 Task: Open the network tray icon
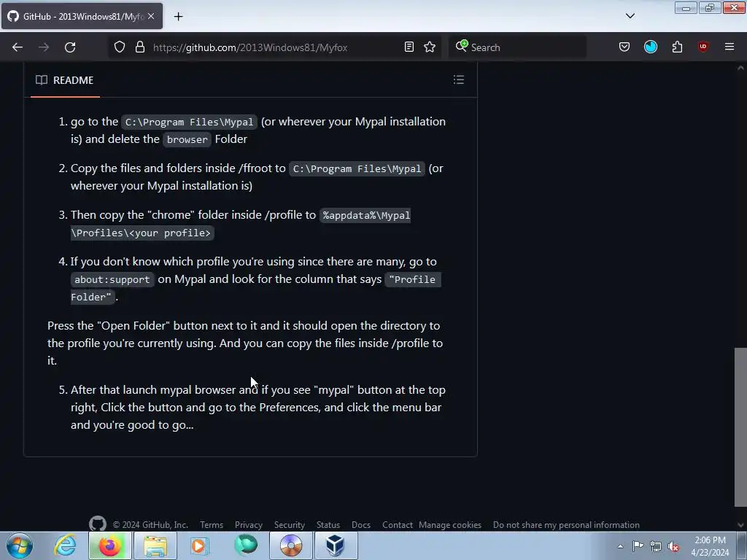pyautogui.click(x=656, y=546)
